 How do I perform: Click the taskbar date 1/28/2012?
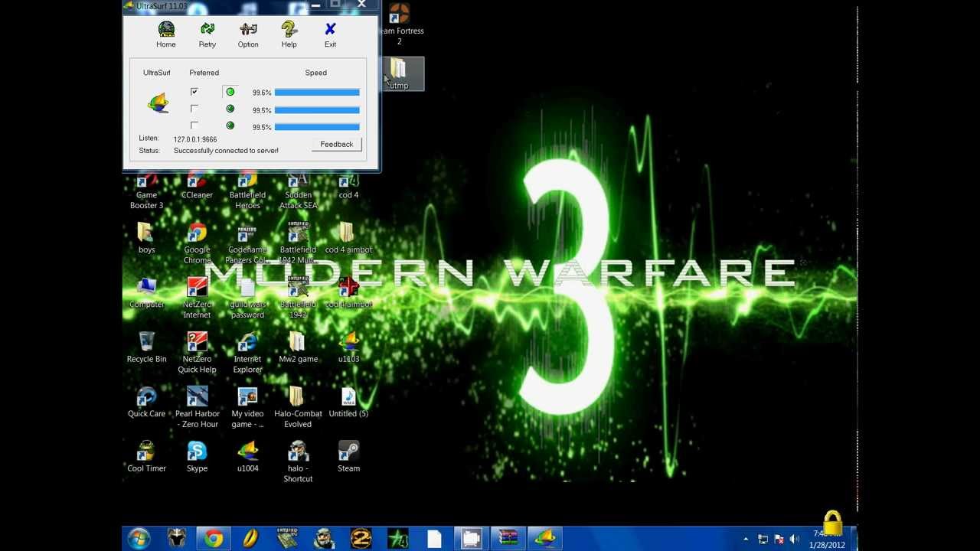click(827, 545)
